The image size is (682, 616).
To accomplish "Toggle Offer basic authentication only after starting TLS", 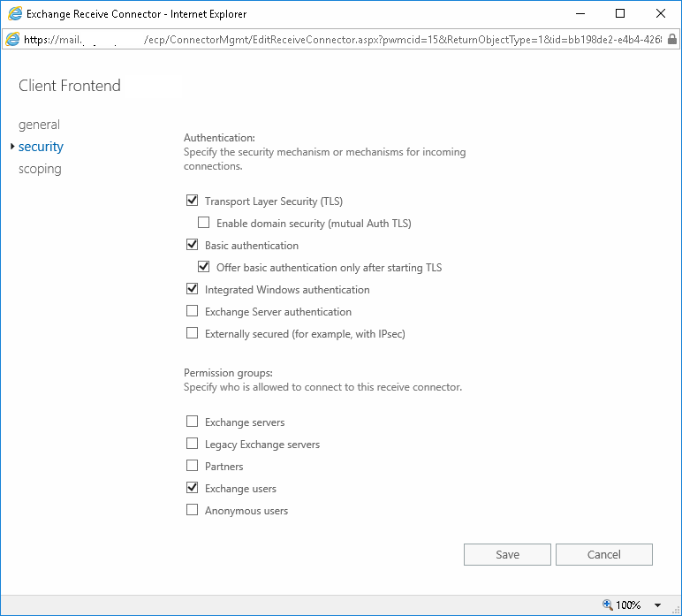I will [x=203, y=267].
